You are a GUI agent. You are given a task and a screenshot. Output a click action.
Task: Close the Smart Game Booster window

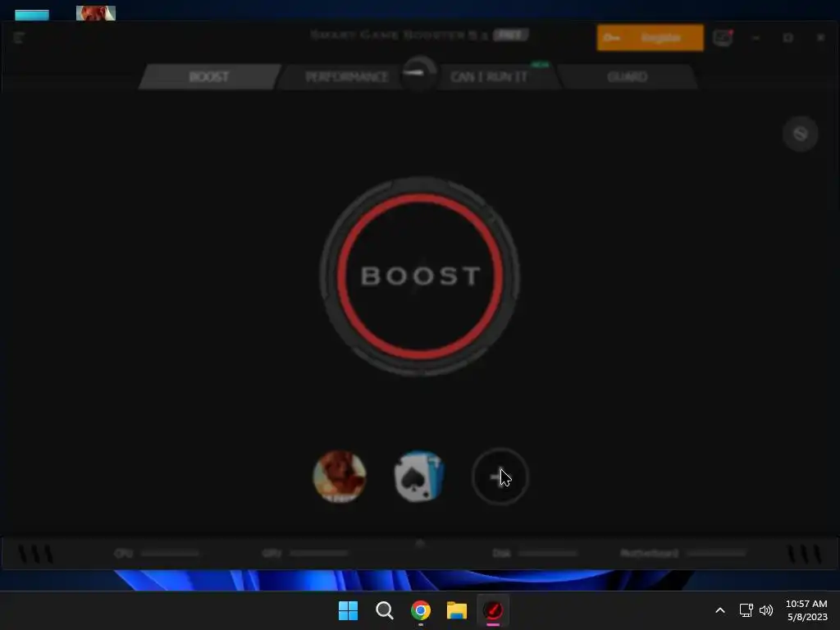[x=820, y=38]
